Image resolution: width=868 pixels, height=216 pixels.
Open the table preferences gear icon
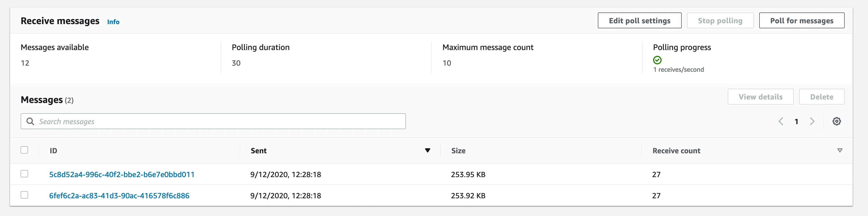click(x=836, y=121)
